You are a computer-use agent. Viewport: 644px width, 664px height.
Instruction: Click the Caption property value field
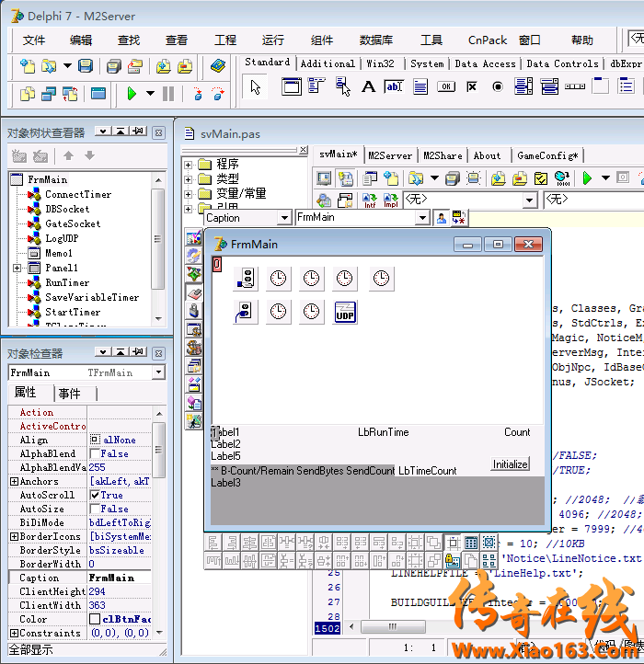tap(119, 578)
